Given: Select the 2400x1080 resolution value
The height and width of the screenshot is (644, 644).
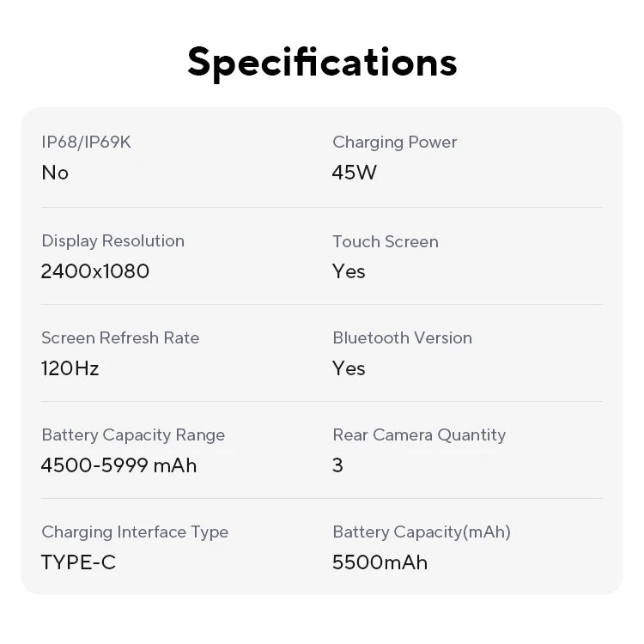Looking at the screenshot, I should tap(95, 271).
